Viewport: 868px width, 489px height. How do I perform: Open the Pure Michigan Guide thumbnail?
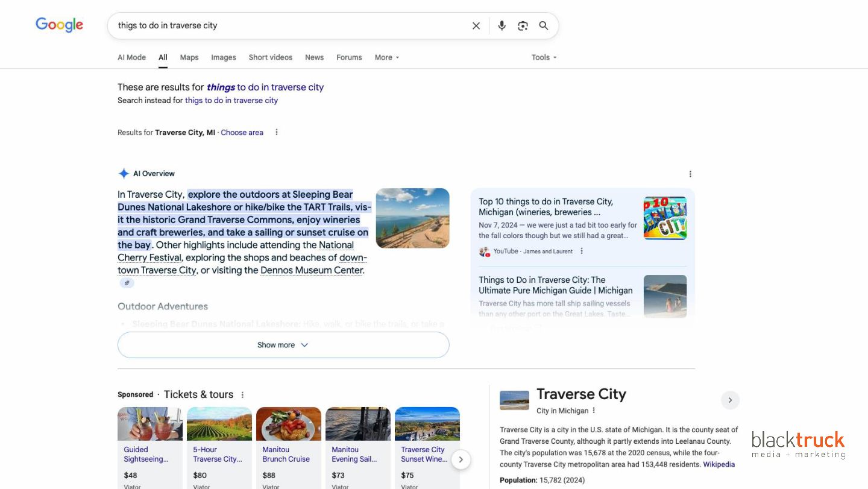pyautogui.click(x=665, y=296)
